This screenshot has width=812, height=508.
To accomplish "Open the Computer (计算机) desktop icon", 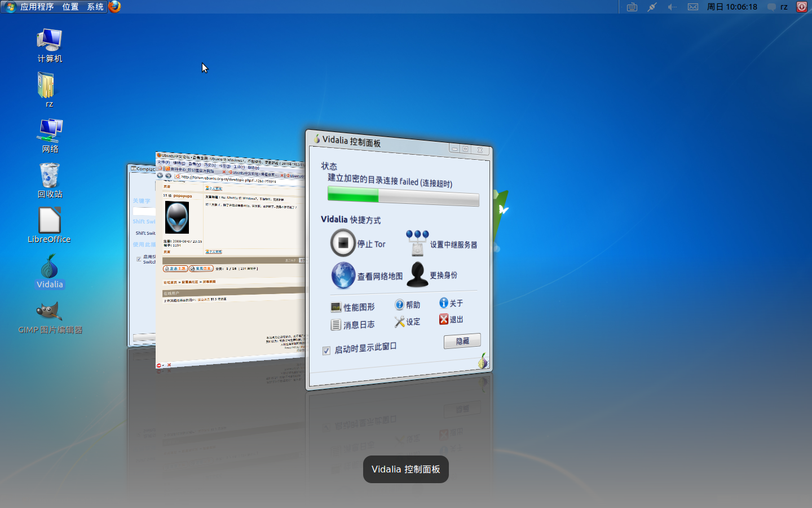I will point(50,45).
